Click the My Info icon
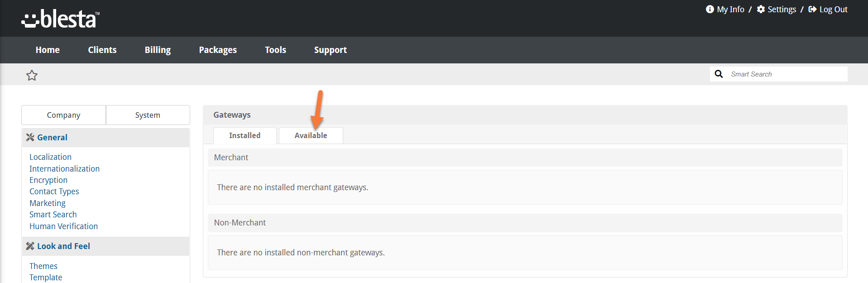The image size is (868, 283). coord(710,10)
